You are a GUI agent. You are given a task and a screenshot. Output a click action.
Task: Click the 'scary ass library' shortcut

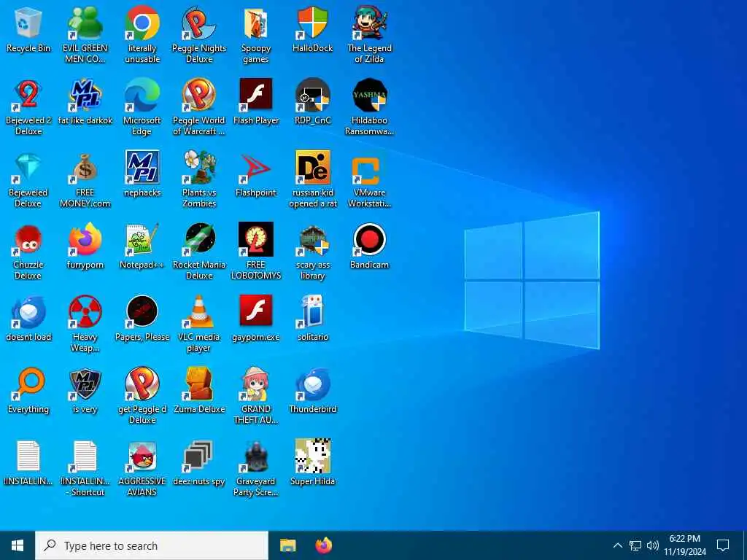[312, 239]
